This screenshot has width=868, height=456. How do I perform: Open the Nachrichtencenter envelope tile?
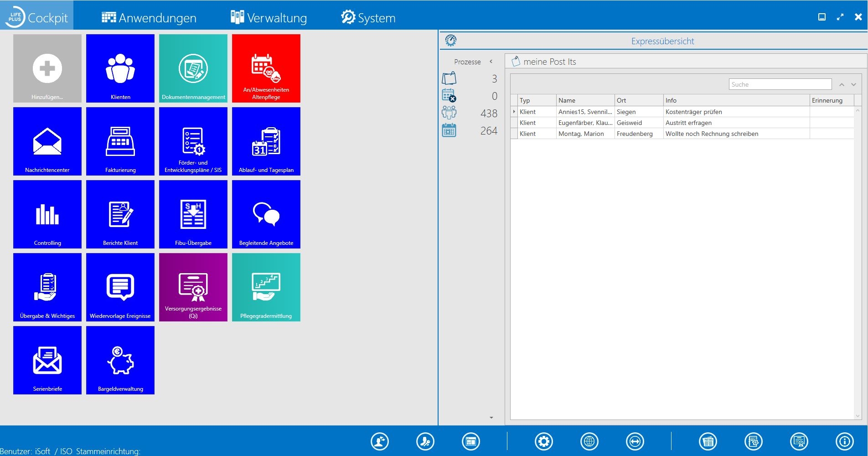[x=47, y=141]
